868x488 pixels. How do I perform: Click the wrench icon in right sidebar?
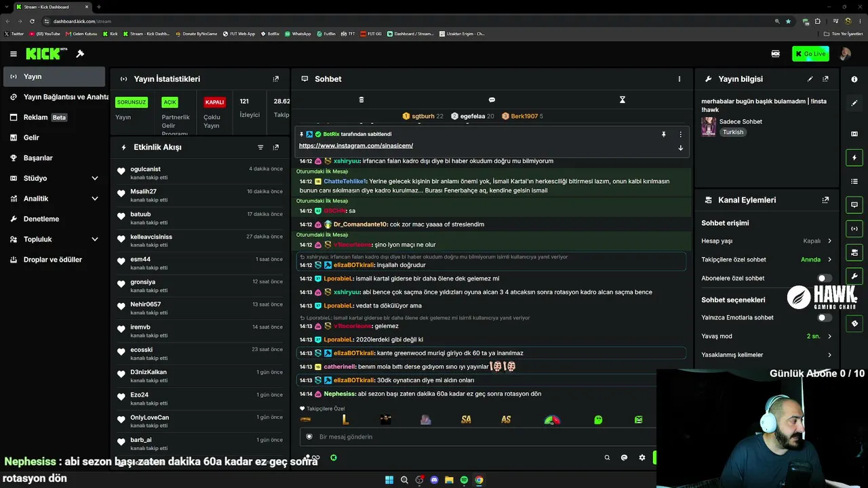click(x=854, y=276)
